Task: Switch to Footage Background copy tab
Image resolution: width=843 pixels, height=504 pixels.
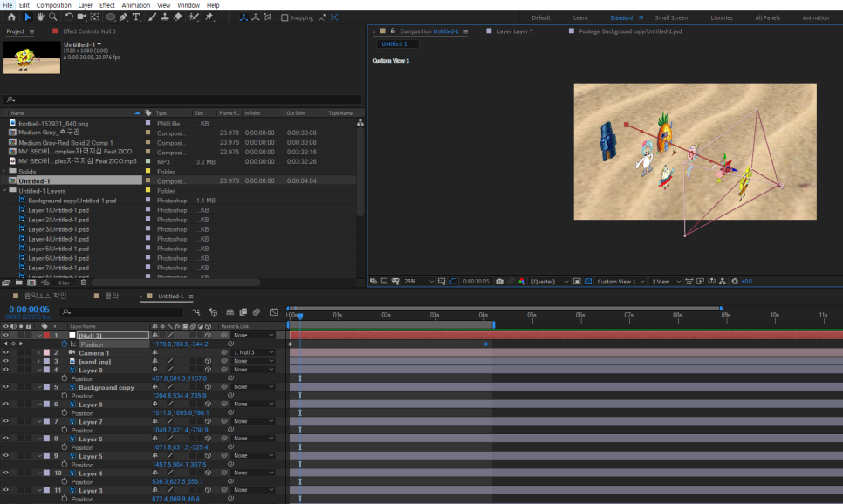Action: coord(630,31)
